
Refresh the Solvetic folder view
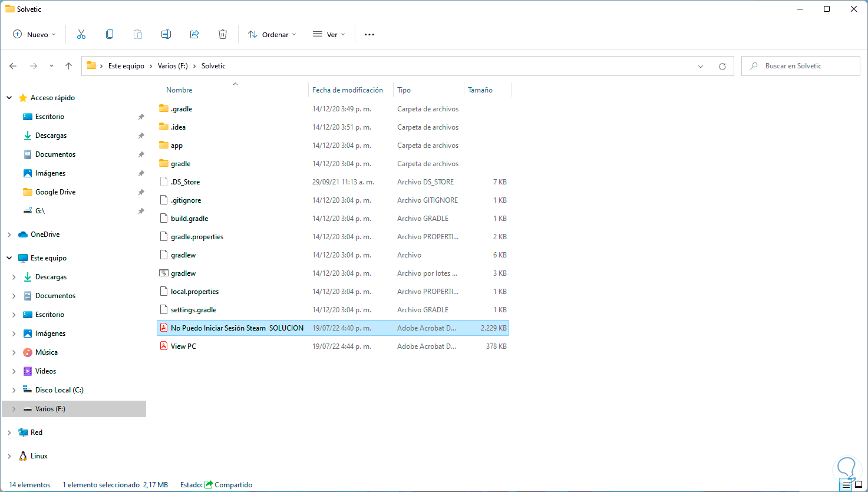pos(722,67)
